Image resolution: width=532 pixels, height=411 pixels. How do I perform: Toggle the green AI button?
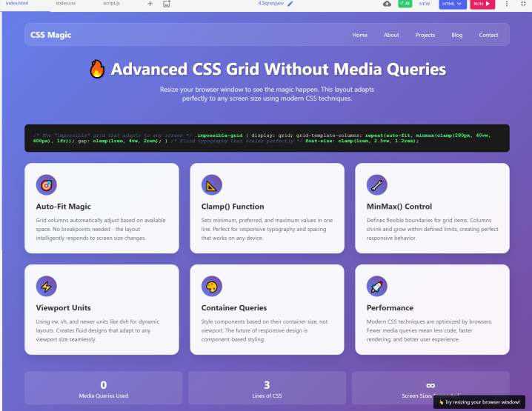tap(405, 4)
